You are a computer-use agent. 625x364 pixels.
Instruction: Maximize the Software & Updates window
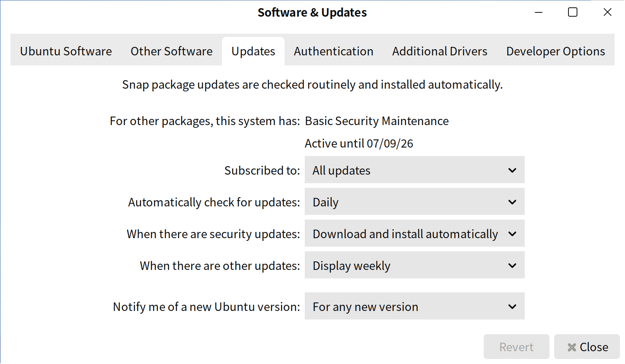pyautogui.click(x=572, y=12)
